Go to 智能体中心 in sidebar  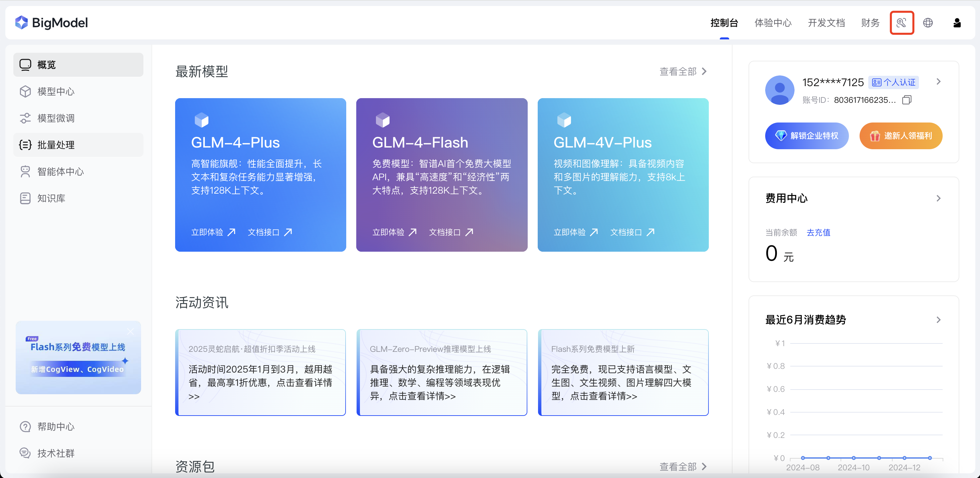[x=60, y=172]
